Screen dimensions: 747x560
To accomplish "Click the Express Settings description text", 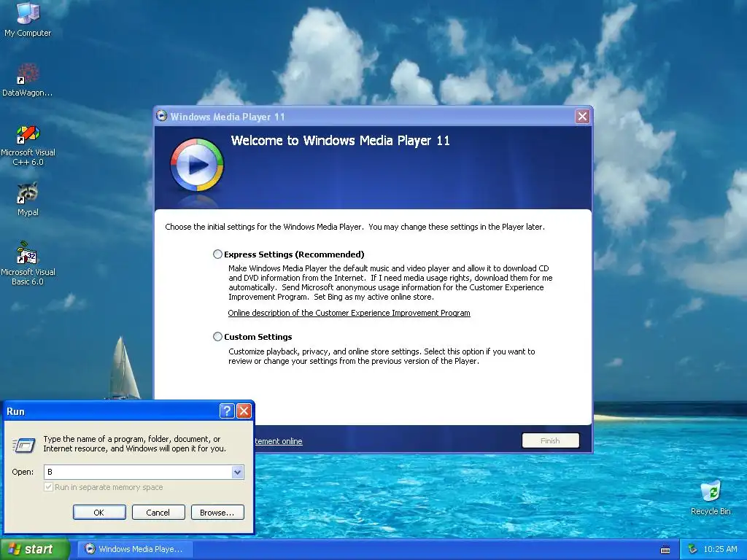I will [x=390, y=282].
